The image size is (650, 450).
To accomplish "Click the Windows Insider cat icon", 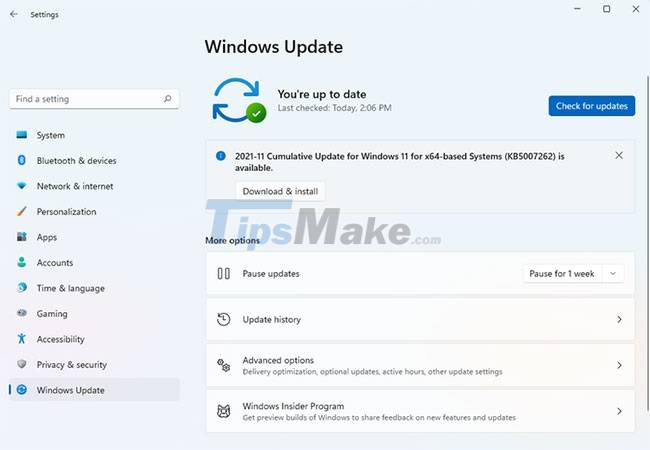I will pyautogui.click(x=223, y=411).
